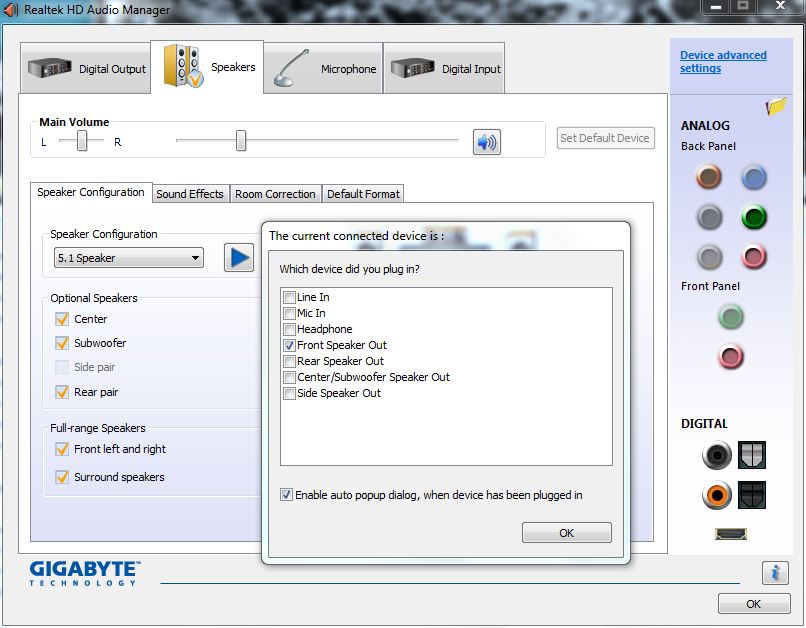806x628 pixels.
Task: Open Device advanced settings link
Action: pos(723,62)
